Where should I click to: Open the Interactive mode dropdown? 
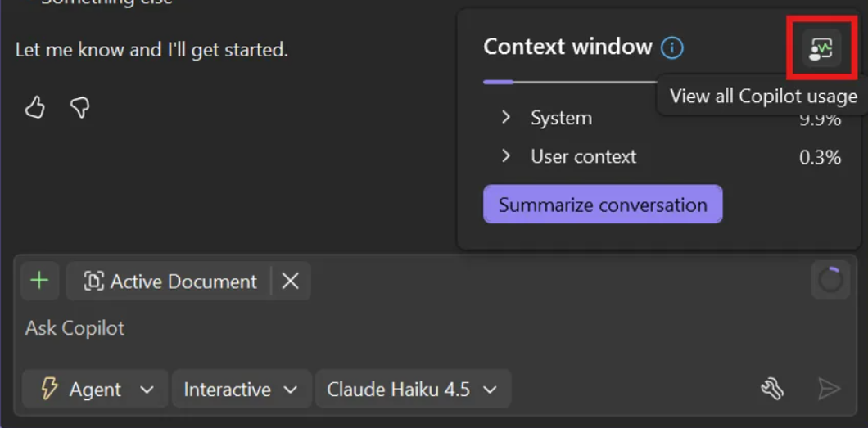point(242,390)
